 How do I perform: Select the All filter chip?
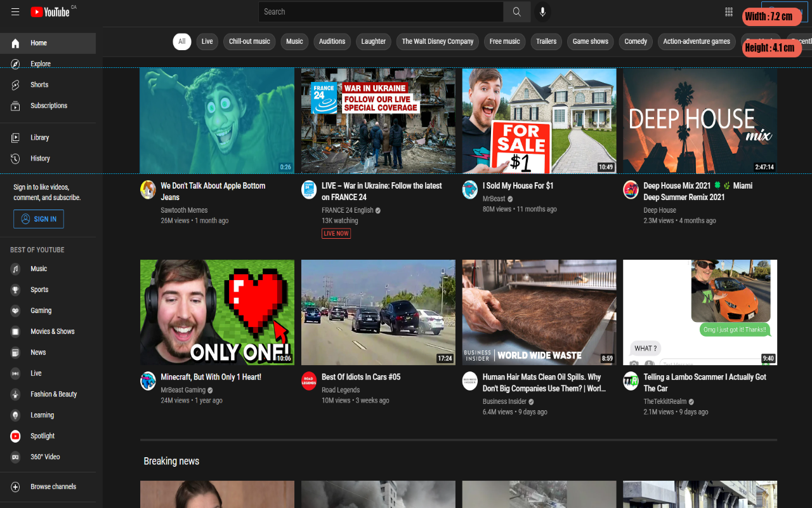click(182, 41)
